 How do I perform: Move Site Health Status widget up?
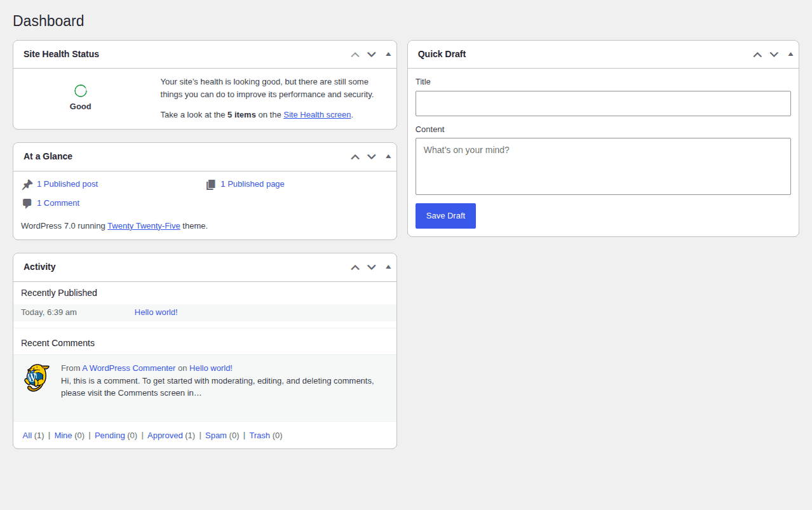[355, 55]
